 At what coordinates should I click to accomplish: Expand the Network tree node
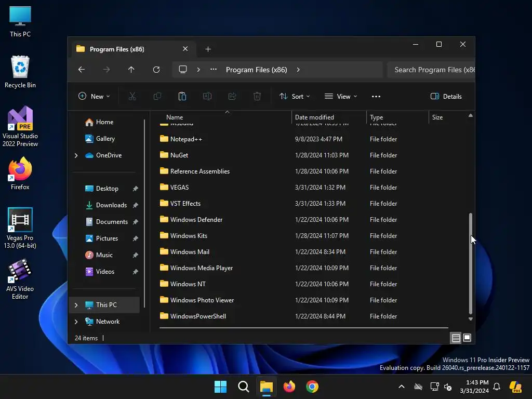pyautogui.click(x=76, y=322)
